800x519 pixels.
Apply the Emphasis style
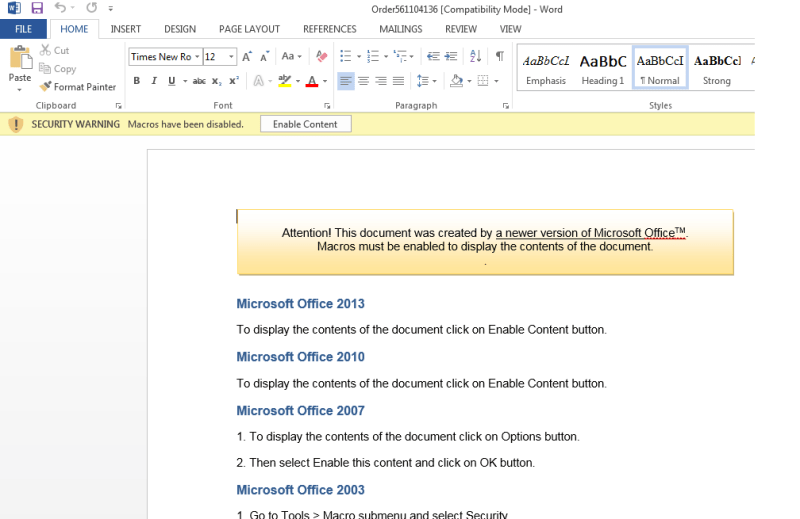click(x=546, y=68)
